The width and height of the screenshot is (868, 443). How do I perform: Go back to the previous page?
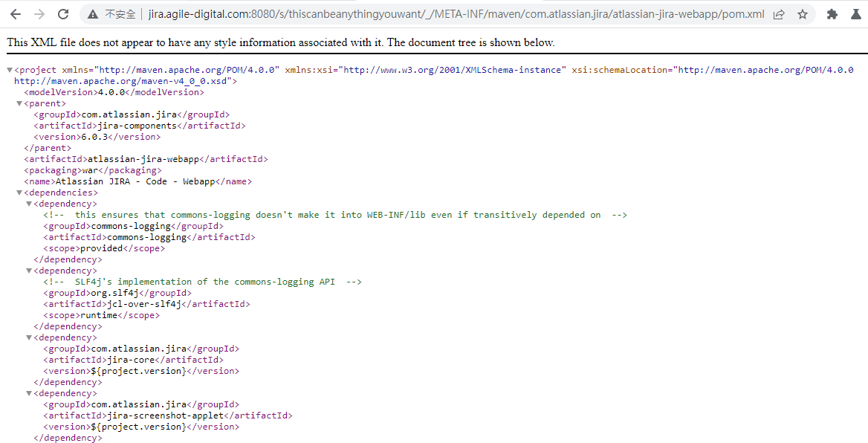pos(16,14)
